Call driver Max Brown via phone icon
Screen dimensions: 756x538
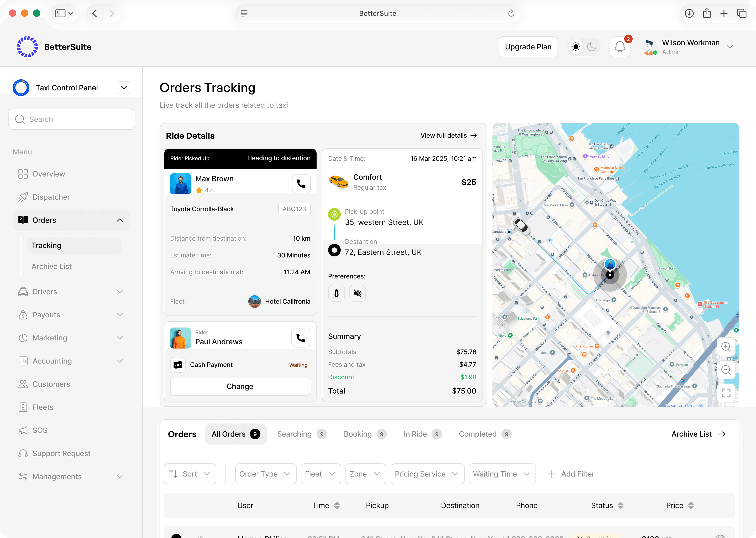[301, 184]
